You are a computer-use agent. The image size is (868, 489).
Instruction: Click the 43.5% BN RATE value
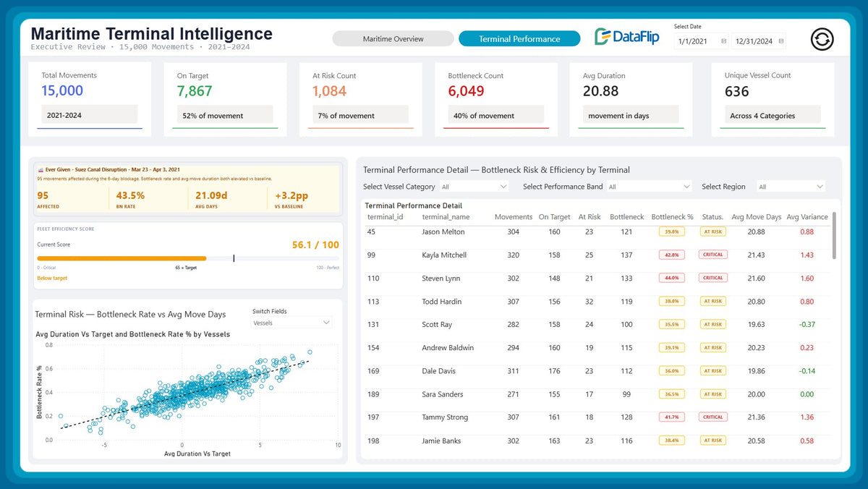click(x=130, y=195)
